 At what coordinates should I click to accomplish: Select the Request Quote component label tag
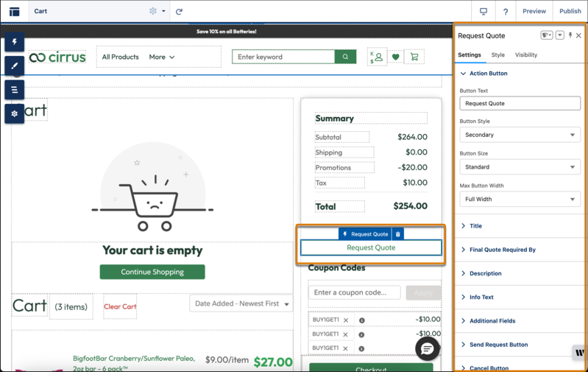tap(365, 234)
